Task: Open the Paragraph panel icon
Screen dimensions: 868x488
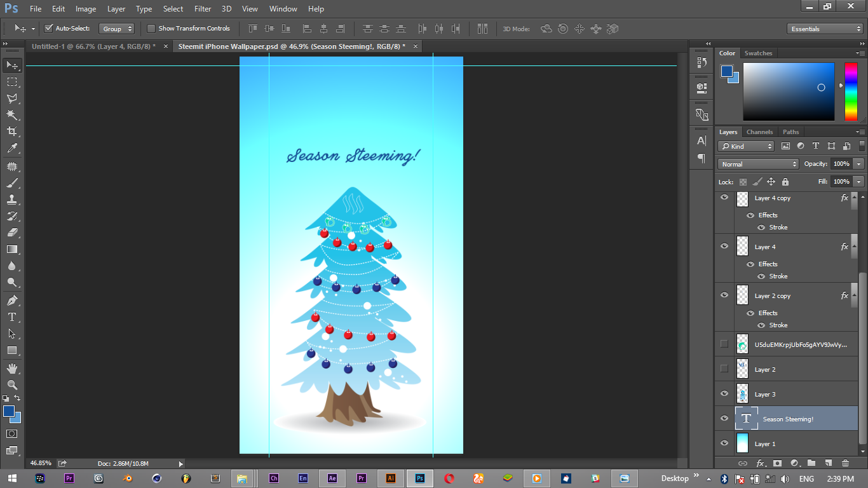Action: (702, 158)
